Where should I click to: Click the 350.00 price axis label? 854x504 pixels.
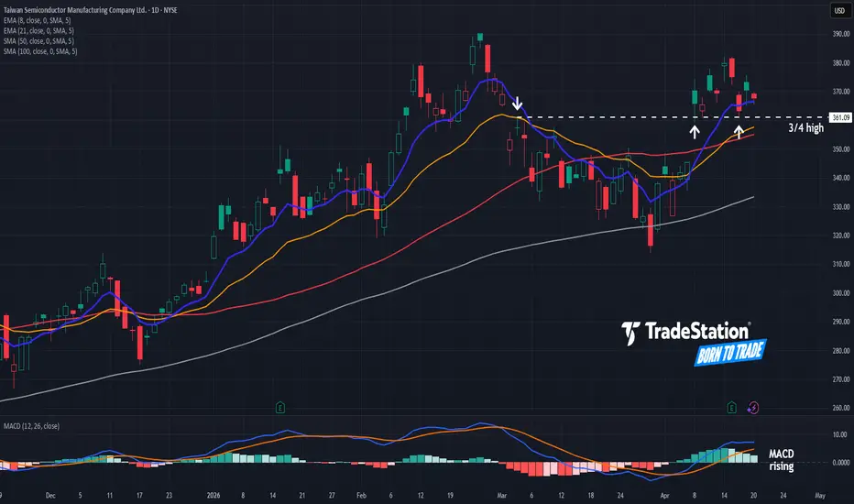point(841,148)
